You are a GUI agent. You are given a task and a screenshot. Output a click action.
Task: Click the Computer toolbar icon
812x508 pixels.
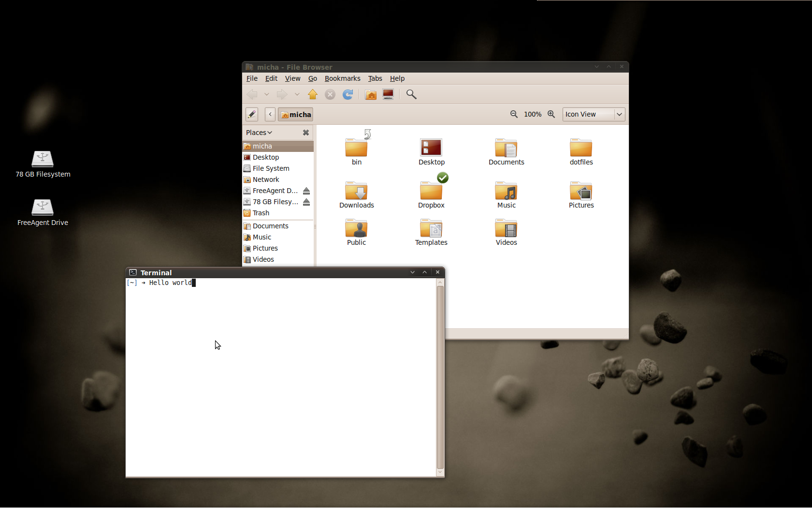click(388, 94)
